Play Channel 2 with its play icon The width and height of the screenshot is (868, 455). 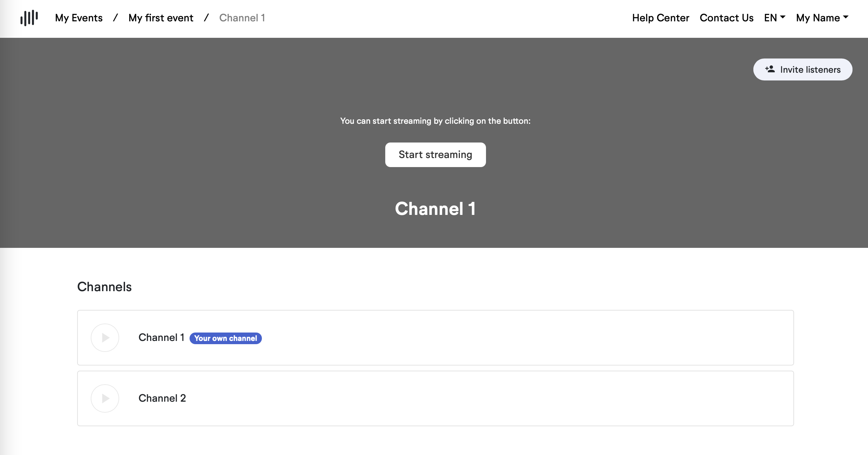pos(105,398)
